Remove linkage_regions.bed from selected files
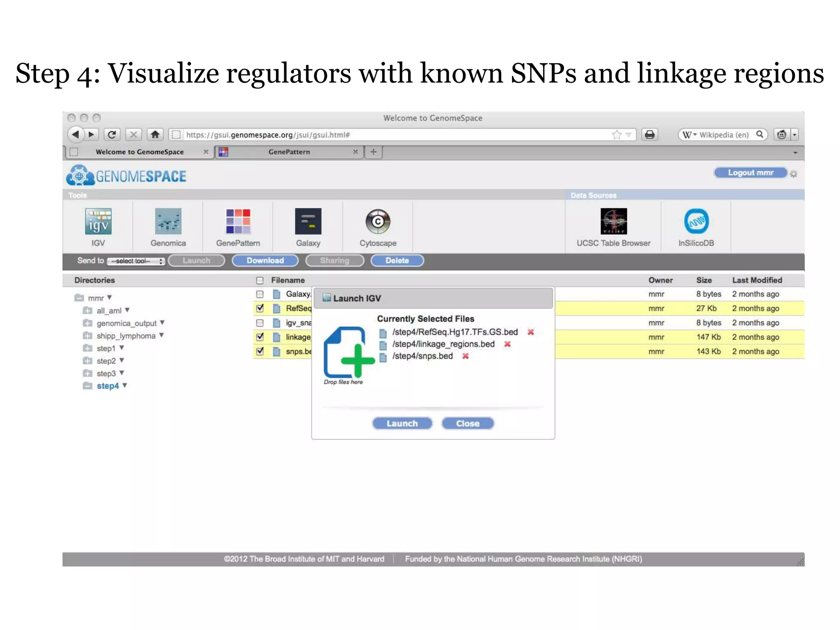840x630 pixels. pyautogui.click(x=507, y=344)
